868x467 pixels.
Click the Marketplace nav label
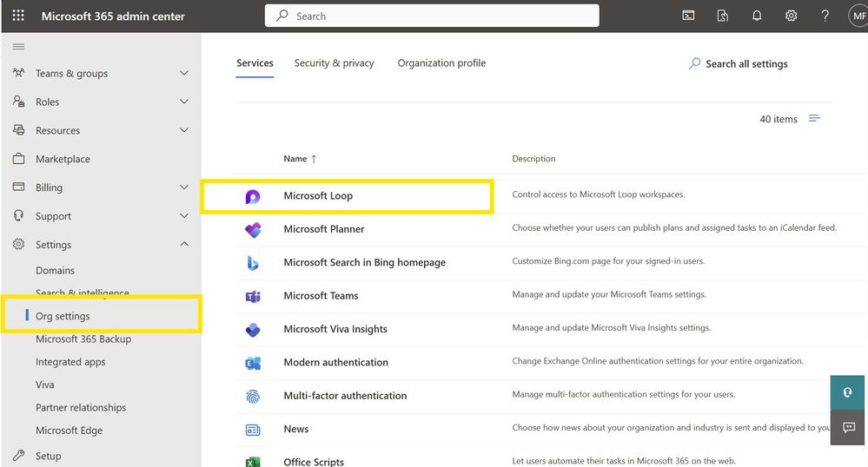(x=63, y=159)
